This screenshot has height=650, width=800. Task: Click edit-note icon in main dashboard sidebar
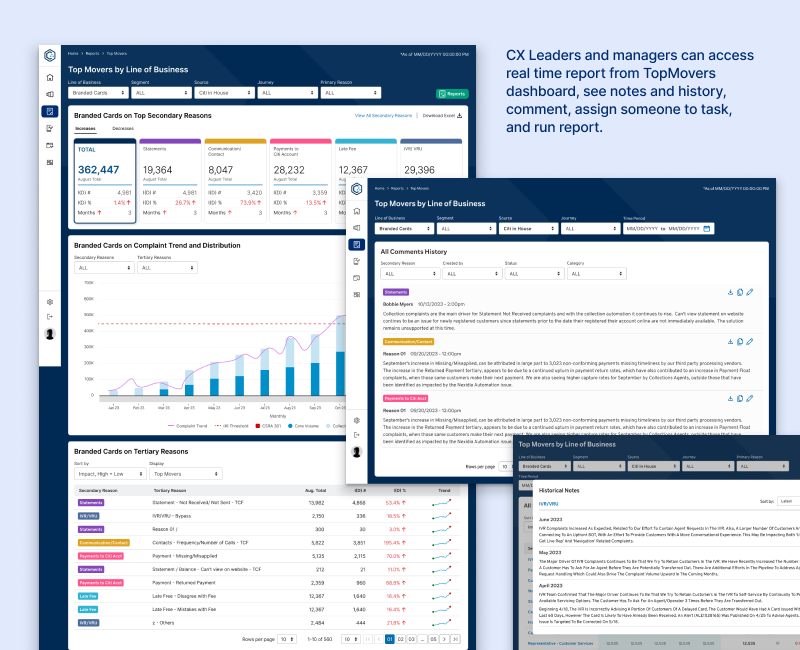pos(49,129)
